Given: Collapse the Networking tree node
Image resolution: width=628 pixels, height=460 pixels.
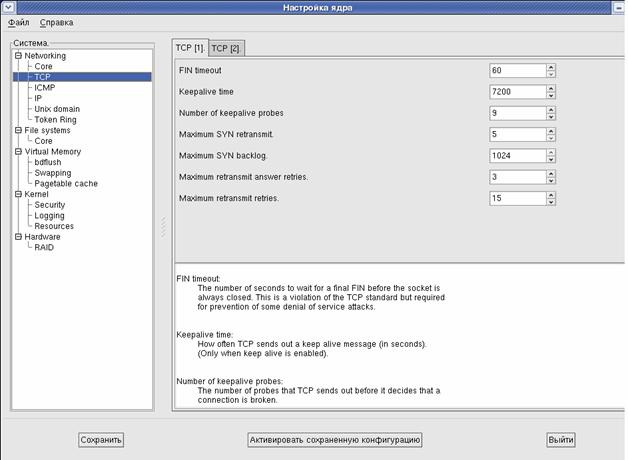Looking at the screenshot, I should pyautogui.click(x=17, y=56).
